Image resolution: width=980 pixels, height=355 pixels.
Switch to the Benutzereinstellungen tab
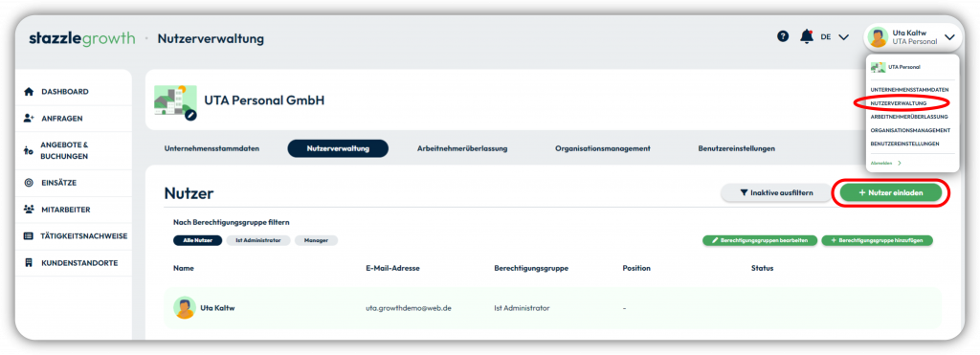click(x=737, y=148)
